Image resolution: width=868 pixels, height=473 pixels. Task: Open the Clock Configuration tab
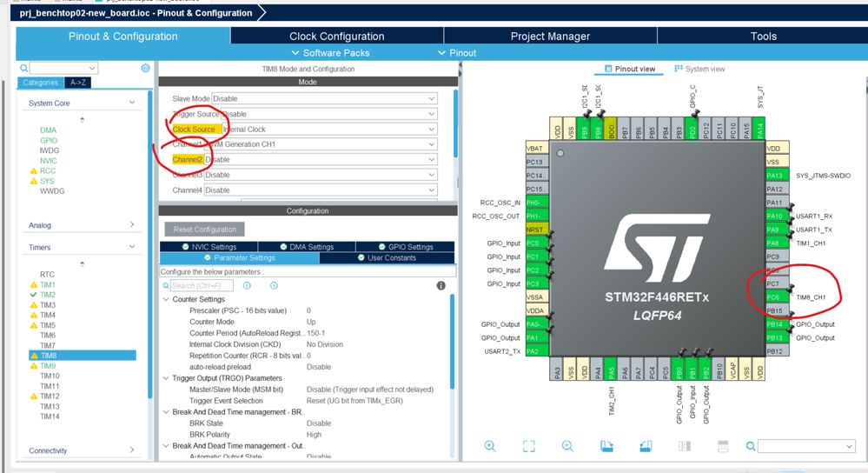[336, 37]
